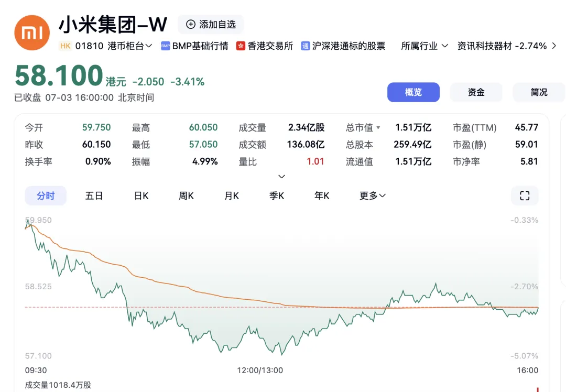Click the price change -3.41%
566x392 pixels.
[x=187, y=82]
